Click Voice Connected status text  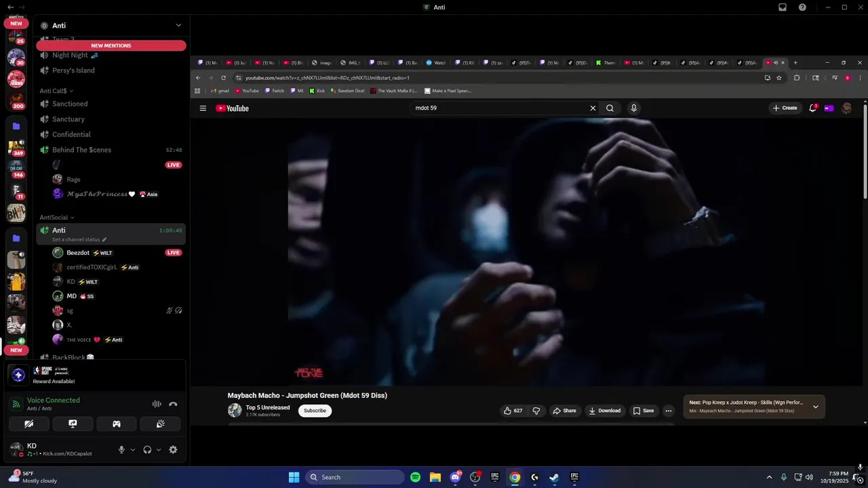tap(54, 400)
